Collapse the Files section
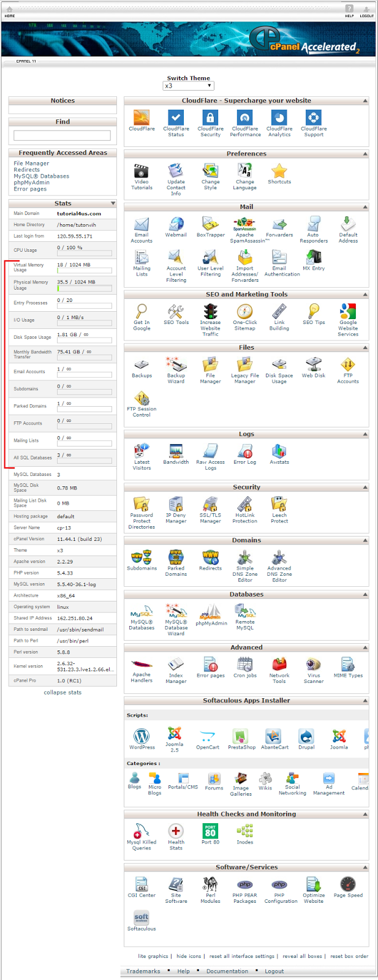The width and height of the screenshot is (378, 980). coord(365,347)
